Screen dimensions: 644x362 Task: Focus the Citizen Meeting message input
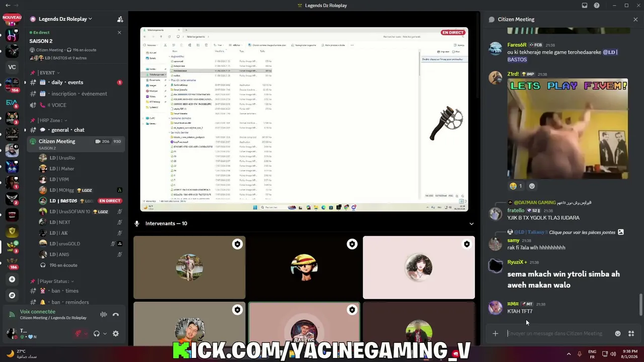(555, 333)
